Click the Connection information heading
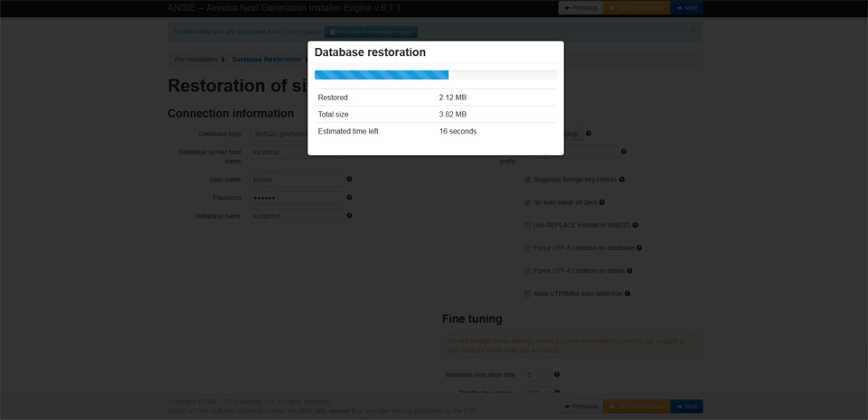Screen dimensions: 868x420 click(x=231, y=113)
